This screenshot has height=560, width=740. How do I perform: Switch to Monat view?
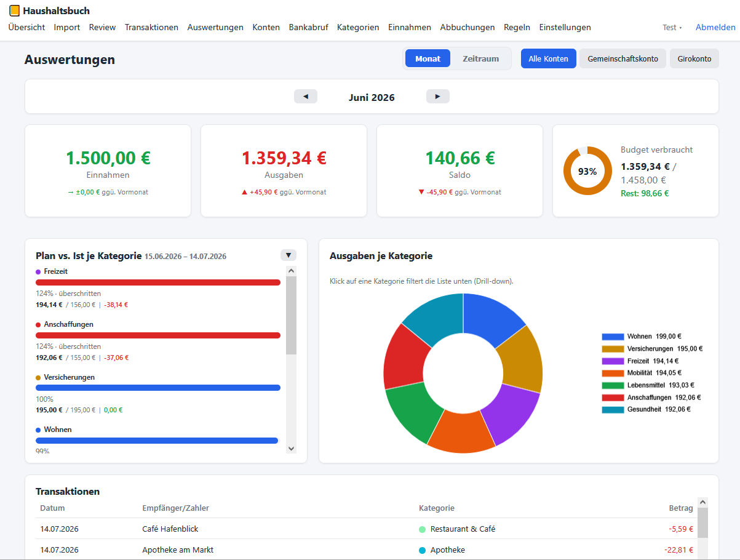tap(428, 58)
